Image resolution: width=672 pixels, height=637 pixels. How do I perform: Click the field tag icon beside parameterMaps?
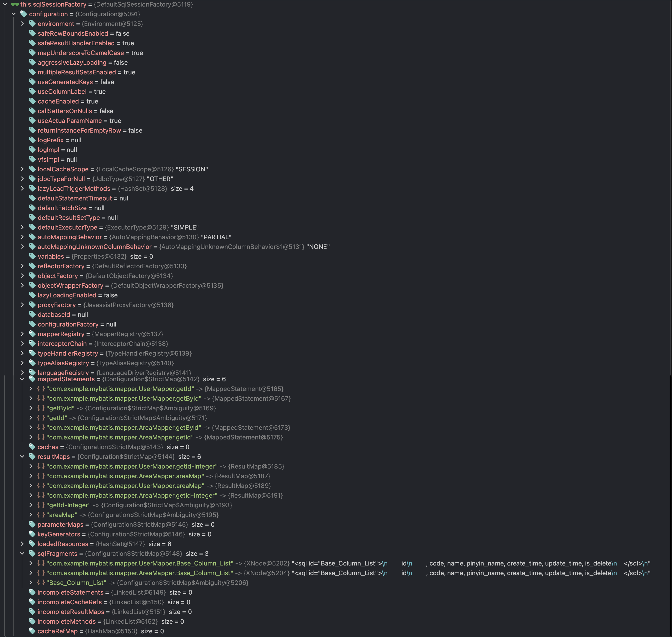[x=32, y=524]
